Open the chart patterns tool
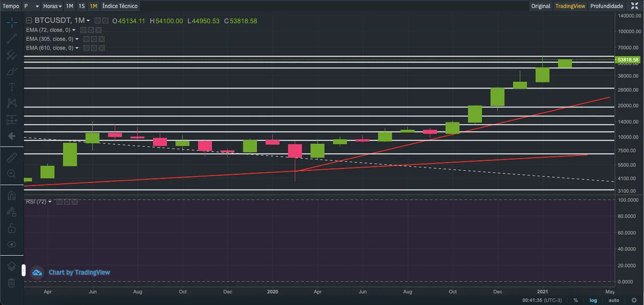Screen dimensions: 644x305 [12, 104]
